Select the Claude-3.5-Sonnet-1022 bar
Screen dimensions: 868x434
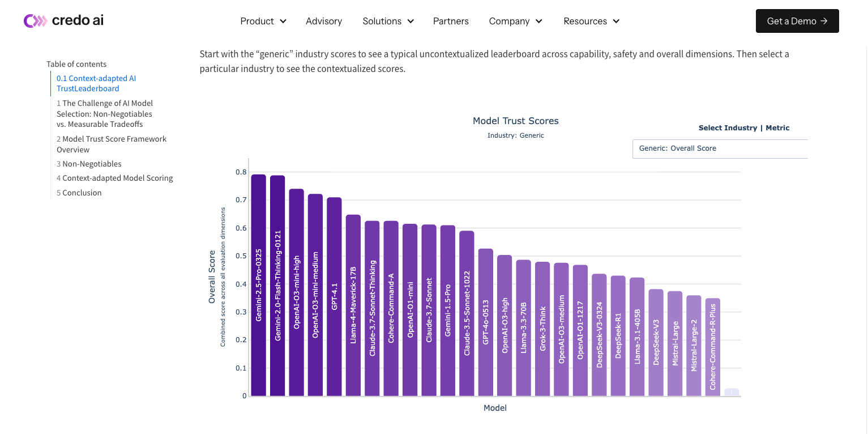(467, 313)
